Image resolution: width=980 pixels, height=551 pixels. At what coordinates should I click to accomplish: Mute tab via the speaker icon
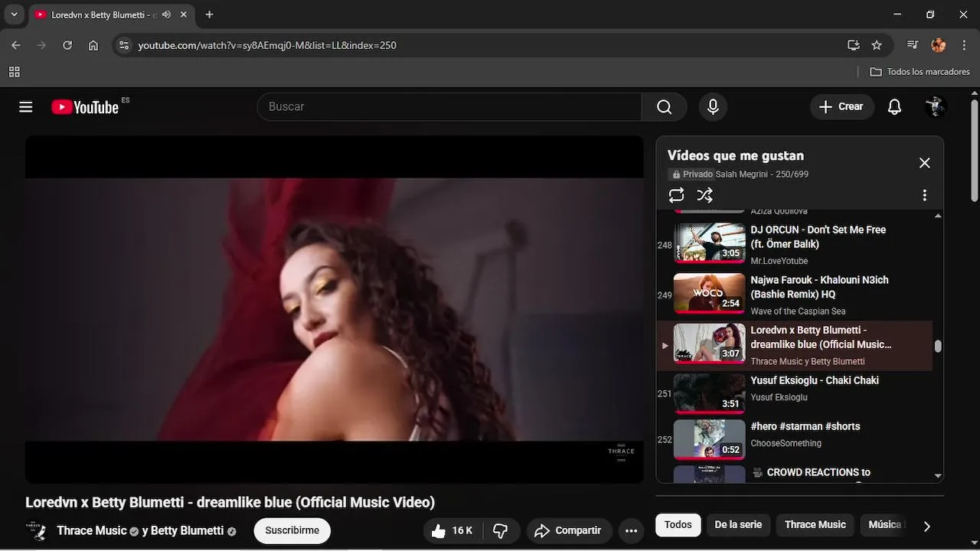click(166, 15)
